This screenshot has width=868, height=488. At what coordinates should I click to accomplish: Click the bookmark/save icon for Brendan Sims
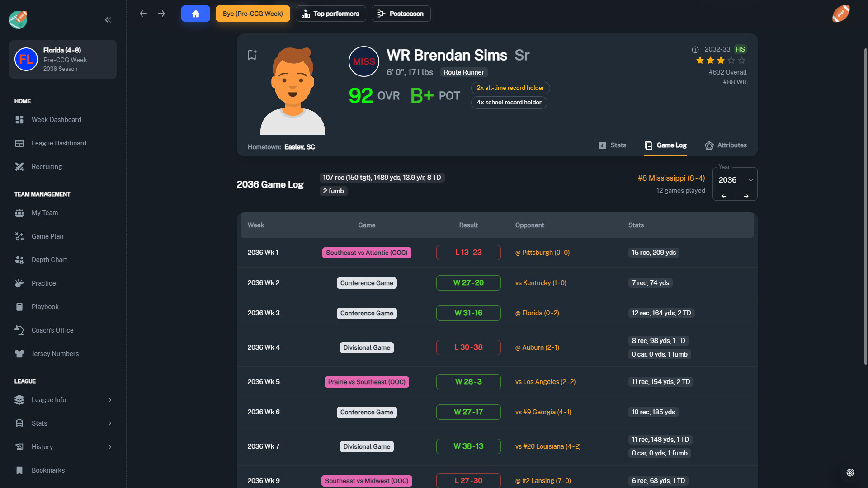(x=251, y=55)
